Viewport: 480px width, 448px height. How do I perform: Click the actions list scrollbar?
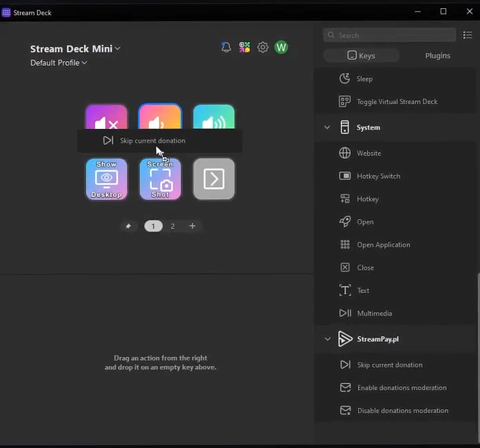[478, 357]
